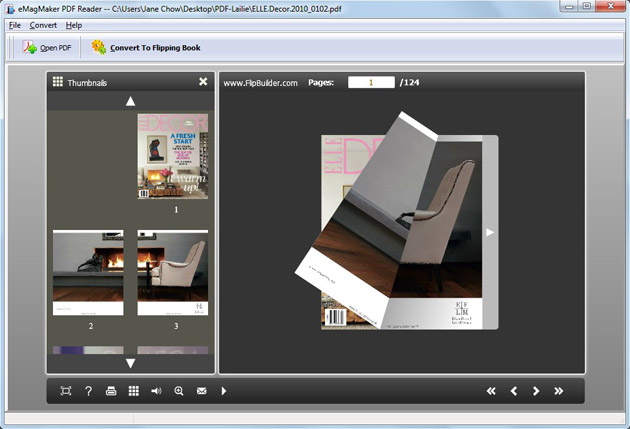
Task: Go to next page arrow
Action: pyautogui.click(x=536, y=391)
